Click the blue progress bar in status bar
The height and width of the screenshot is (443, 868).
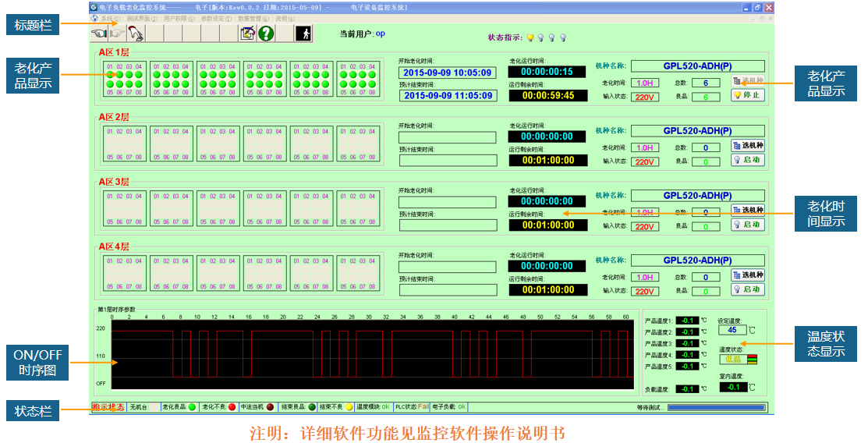[715, 407]
